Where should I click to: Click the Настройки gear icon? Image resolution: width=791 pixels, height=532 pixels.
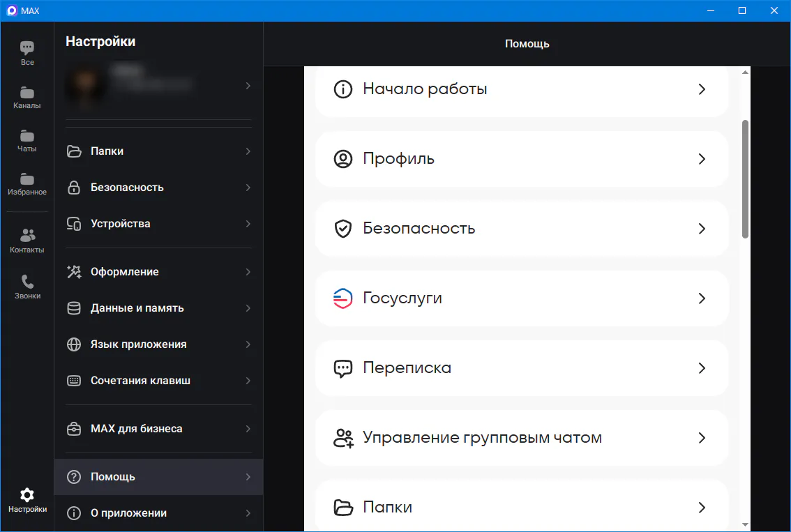pos(27,494)
